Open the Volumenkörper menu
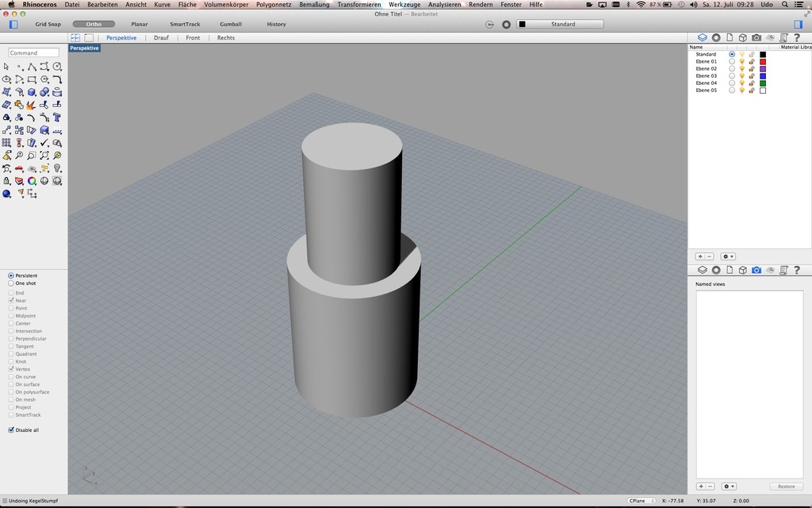Screen dimensions: 812x508 [226, 5]
